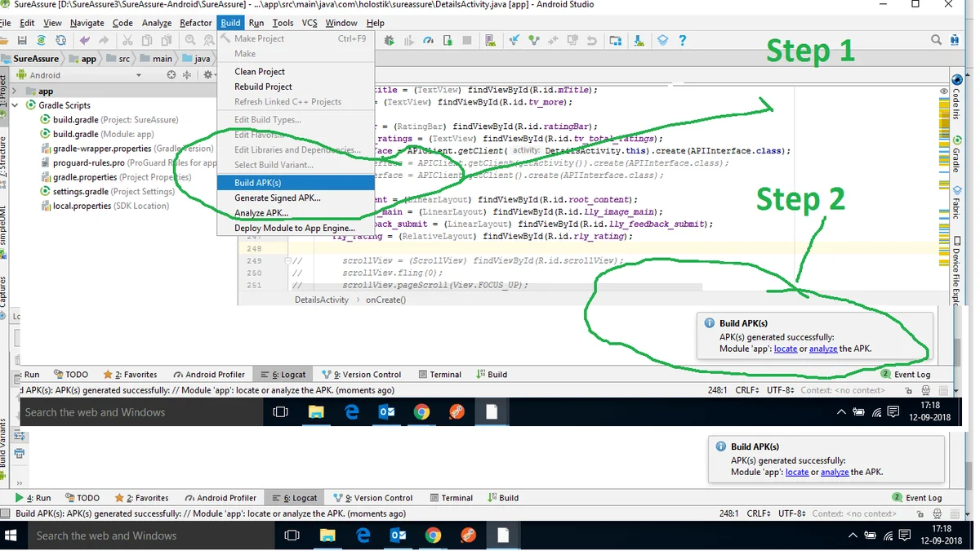Click the analyze link in the lower notification
Viewport: 980px width, 551px height.
(835, 472)
